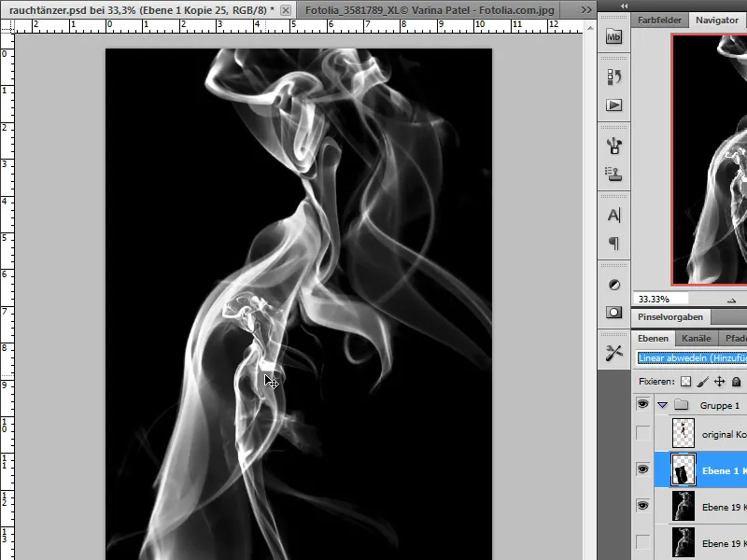Open the Tool Presets panel icon

coord(613,354)
